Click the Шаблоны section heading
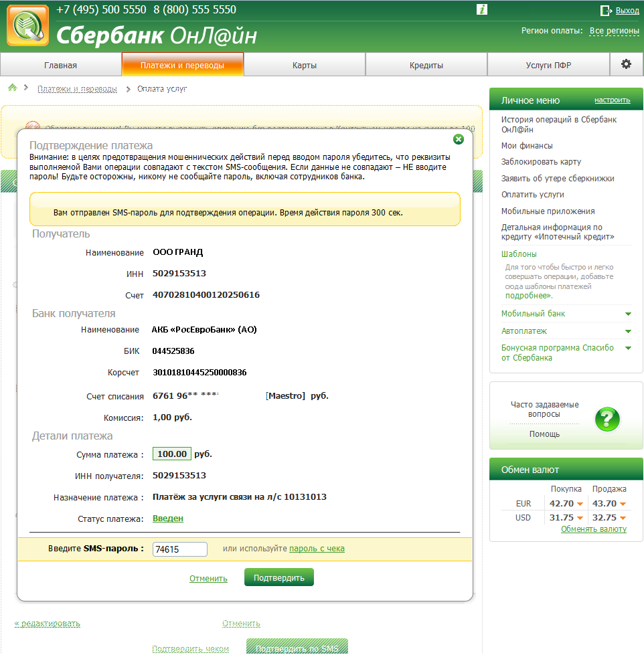644x655 pixels. pyautogui.click(x=519, y=254)
